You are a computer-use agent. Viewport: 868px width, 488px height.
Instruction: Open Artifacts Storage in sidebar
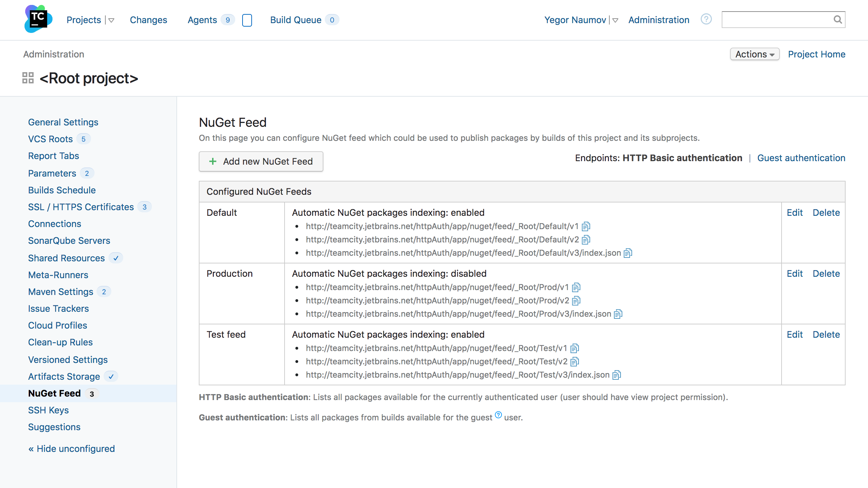point(64,377)
